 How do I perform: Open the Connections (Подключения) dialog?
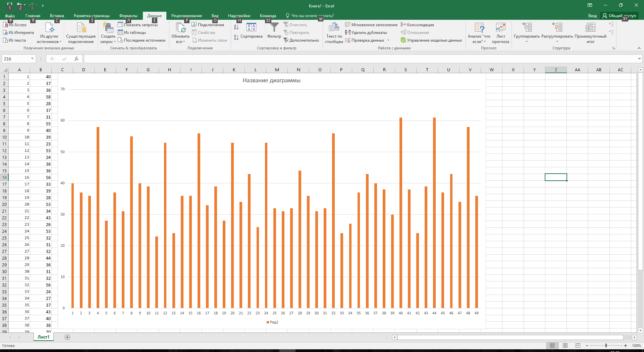pos(208,25)
